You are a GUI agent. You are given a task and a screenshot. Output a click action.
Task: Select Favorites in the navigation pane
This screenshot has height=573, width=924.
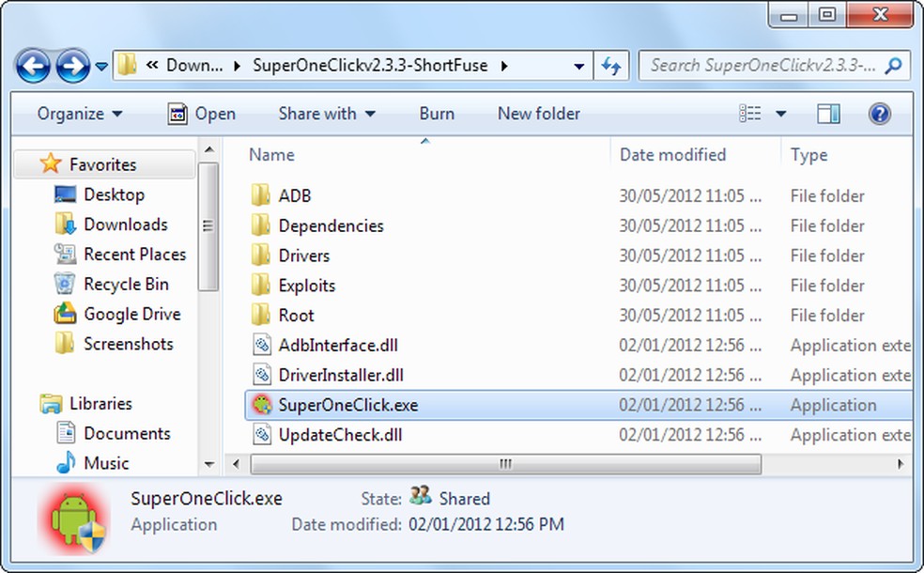(103, 163)
